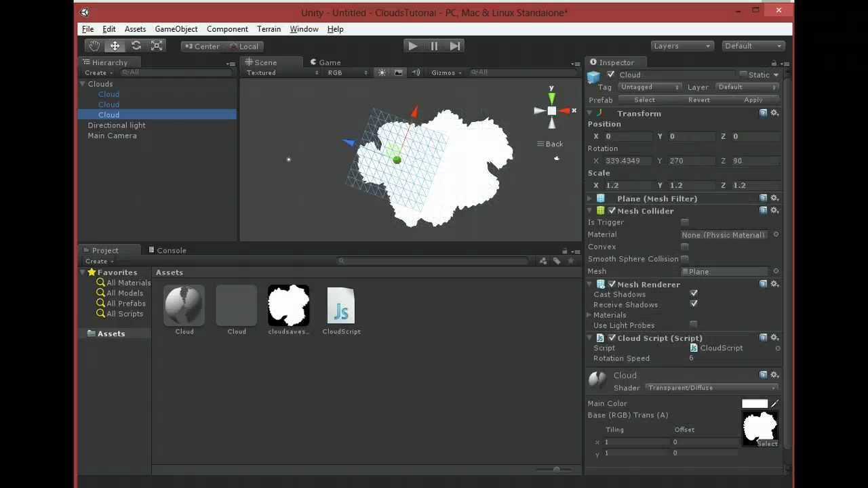
Task: Click Prefab Select button
Action: pos(644,100)
